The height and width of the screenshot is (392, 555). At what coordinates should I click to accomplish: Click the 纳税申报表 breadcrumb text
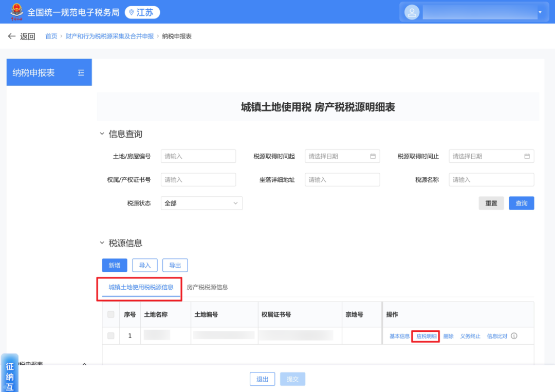[x=177, y=36]
